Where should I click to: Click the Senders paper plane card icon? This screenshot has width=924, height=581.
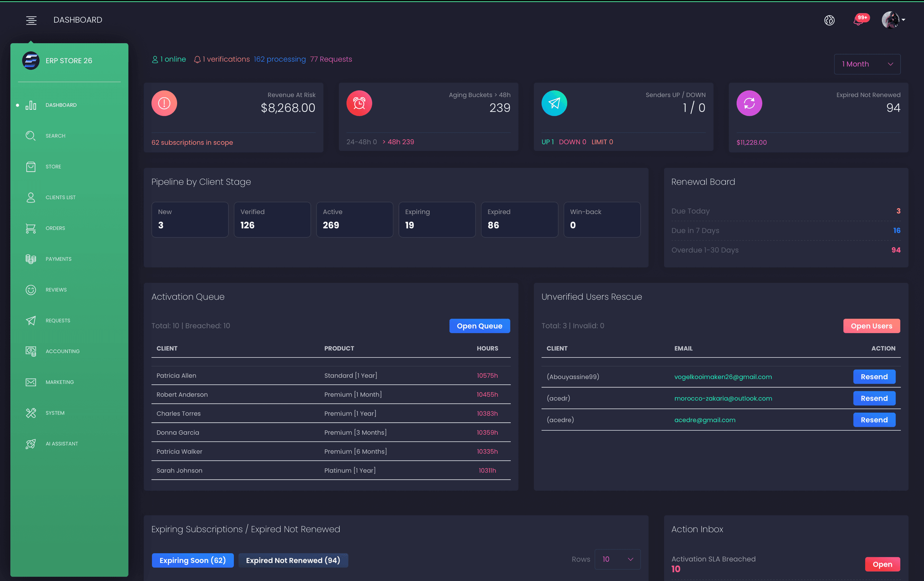pyautogui.click(x=554, y=103)
